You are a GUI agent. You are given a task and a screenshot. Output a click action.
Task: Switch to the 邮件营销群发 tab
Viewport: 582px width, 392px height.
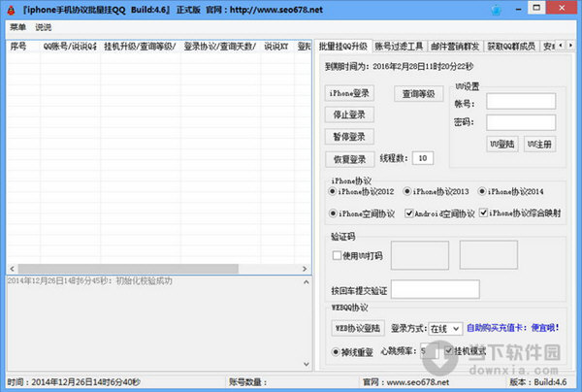point(455,46)
